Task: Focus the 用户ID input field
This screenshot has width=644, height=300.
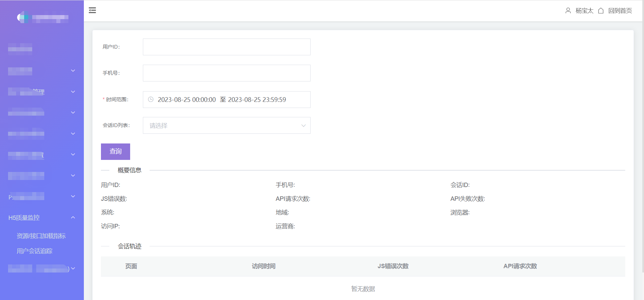Action: point(227,47)
